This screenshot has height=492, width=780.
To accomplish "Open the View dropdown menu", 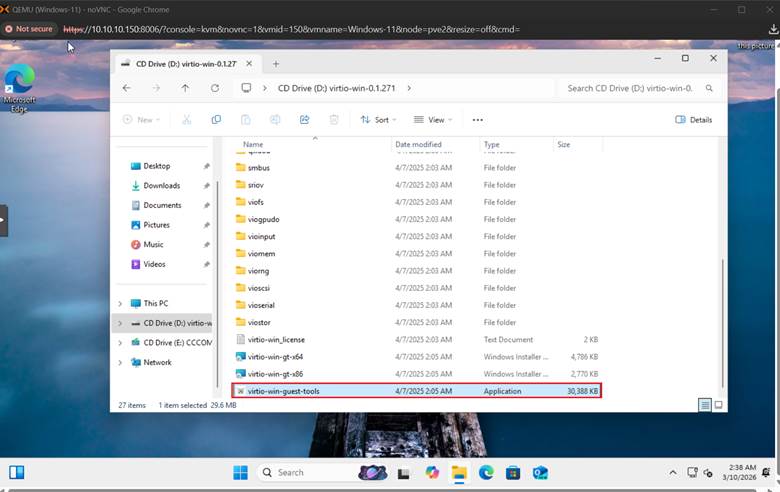I will coord(434,120).
